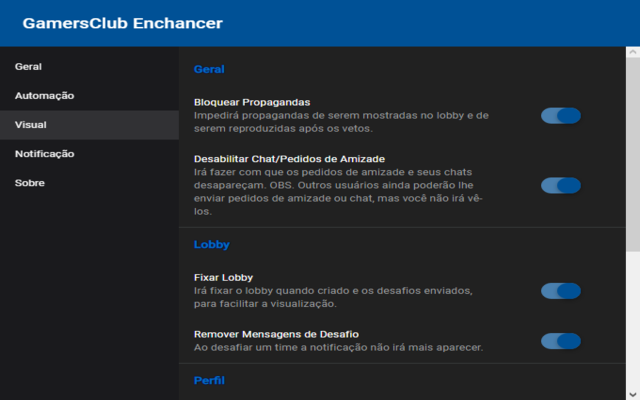
Task: Click the Remover Mensagens de Desafio label
Action: tap(276, 334)
